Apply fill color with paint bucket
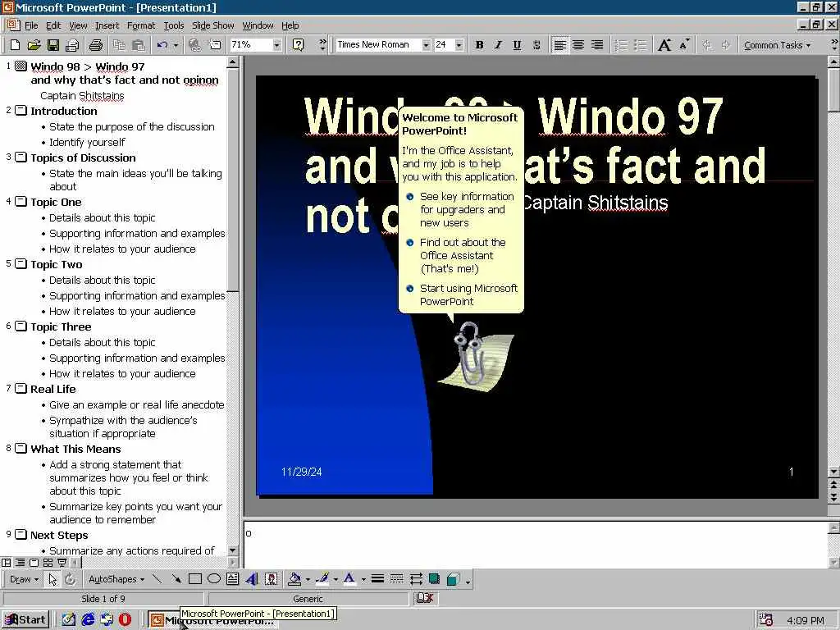840x630 pixels. pyautogui.click(x=294, y=579)
